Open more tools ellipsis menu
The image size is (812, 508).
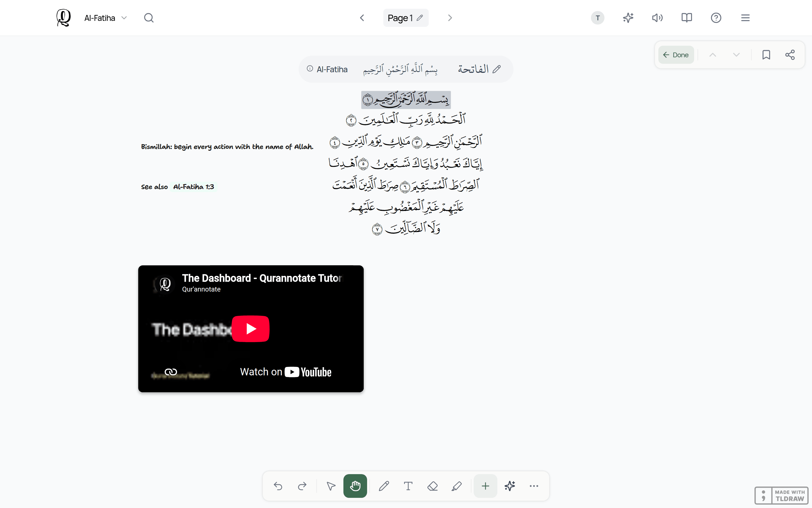pos(534,486)
